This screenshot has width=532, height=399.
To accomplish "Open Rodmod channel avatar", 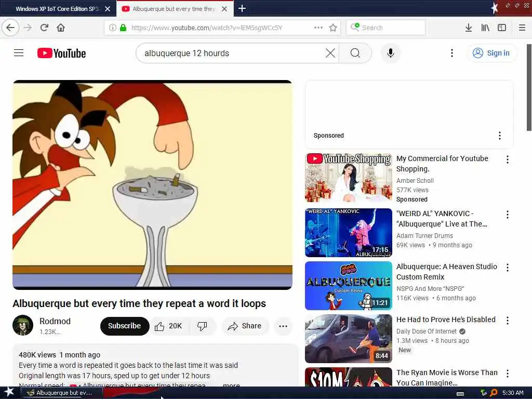I will pos(23,325).
